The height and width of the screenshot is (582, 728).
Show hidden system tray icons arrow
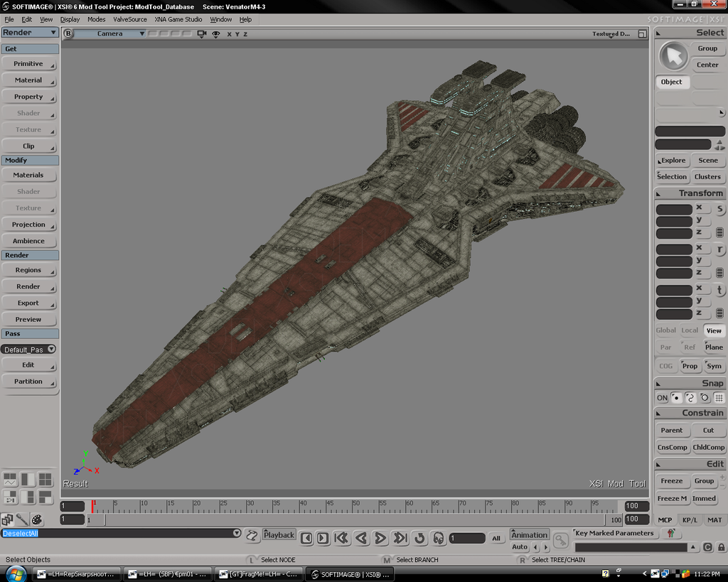click(644, 574)
